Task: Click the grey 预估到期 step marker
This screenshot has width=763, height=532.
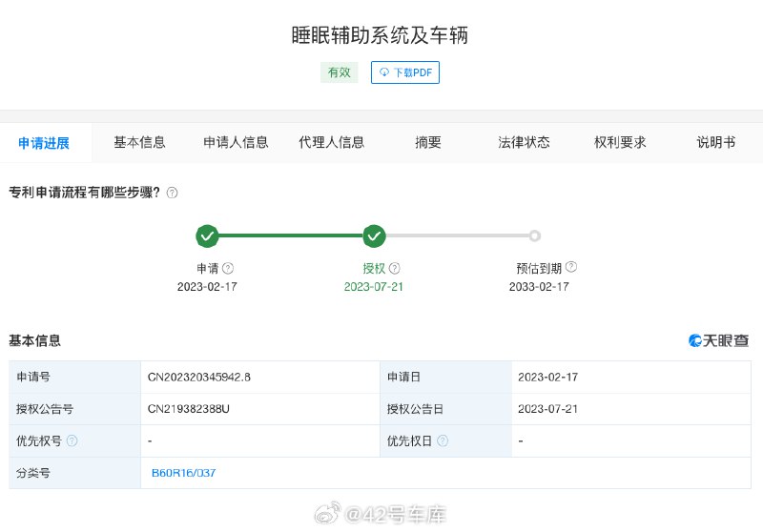Action: [x=535, y=235]
